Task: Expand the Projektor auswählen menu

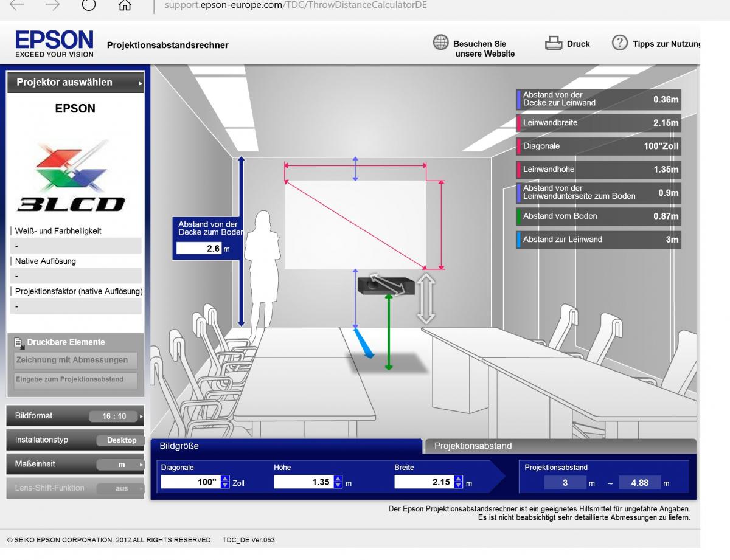Action: coord(75,83)
